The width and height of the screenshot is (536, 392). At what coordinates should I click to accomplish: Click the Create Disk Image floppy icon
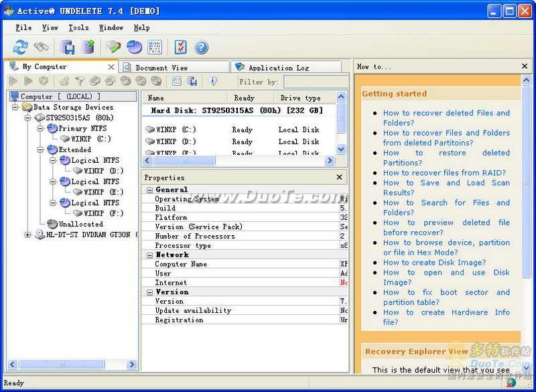67,47
